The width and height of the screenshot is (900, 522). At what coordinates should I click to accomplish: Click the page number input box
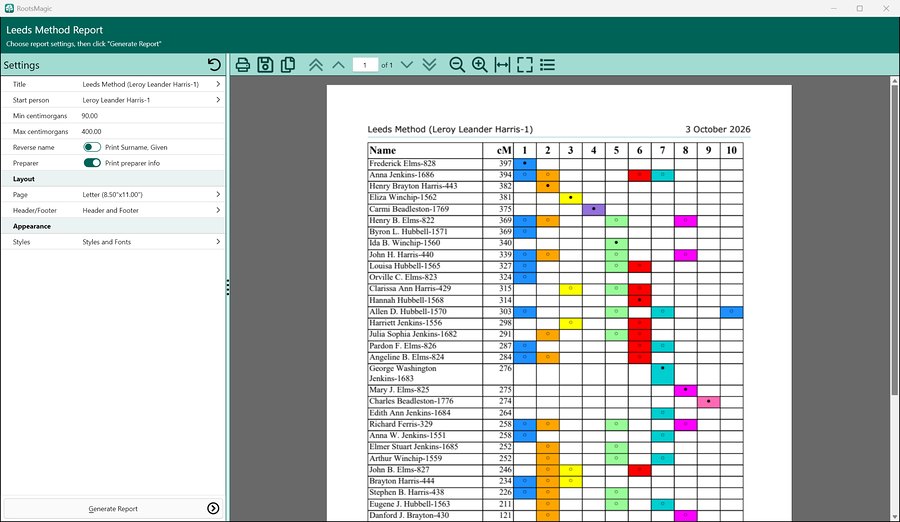pyautogui.click(x=365, y=65)
